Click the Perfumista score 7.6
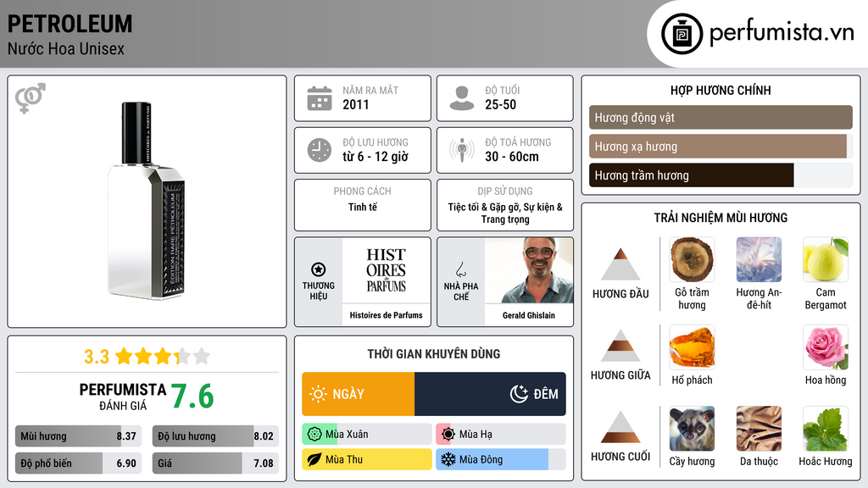The image size is (868, 488). click(x=192, y=396)
